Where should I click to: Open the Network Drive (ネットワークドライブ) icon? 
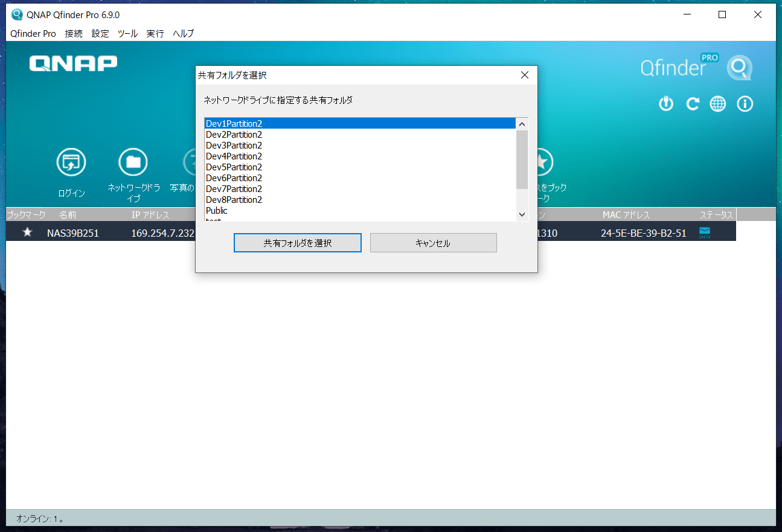(x=133, y=162)
